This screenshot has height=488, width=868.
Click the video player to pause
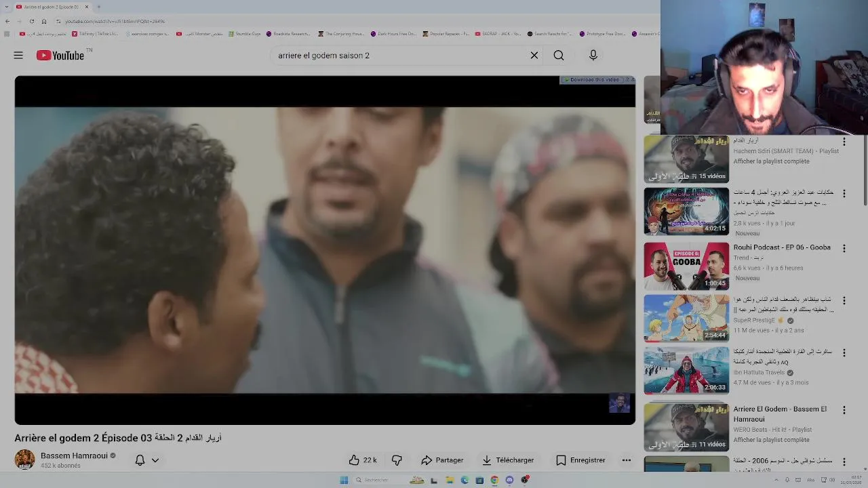tap(325, 250)
